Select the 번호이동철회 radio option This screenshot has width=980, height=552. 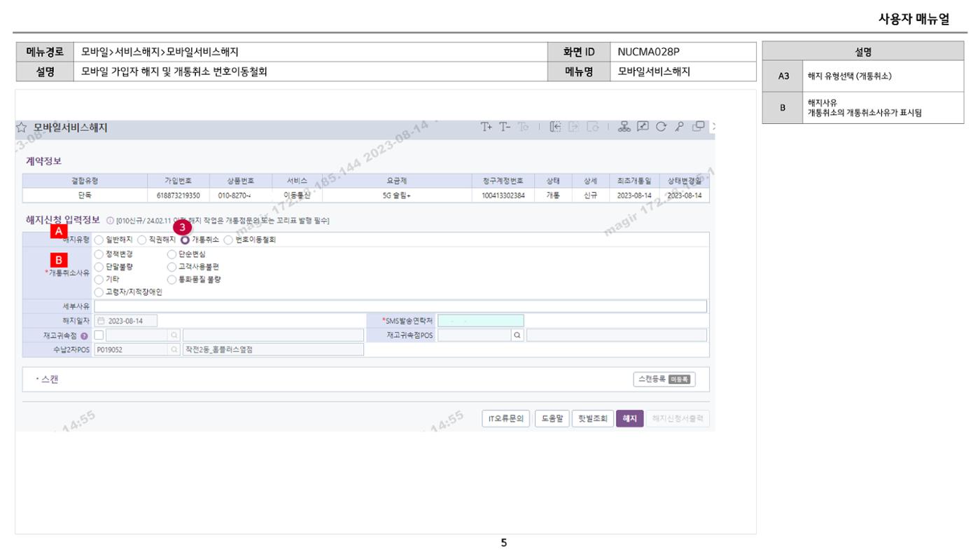228,240
